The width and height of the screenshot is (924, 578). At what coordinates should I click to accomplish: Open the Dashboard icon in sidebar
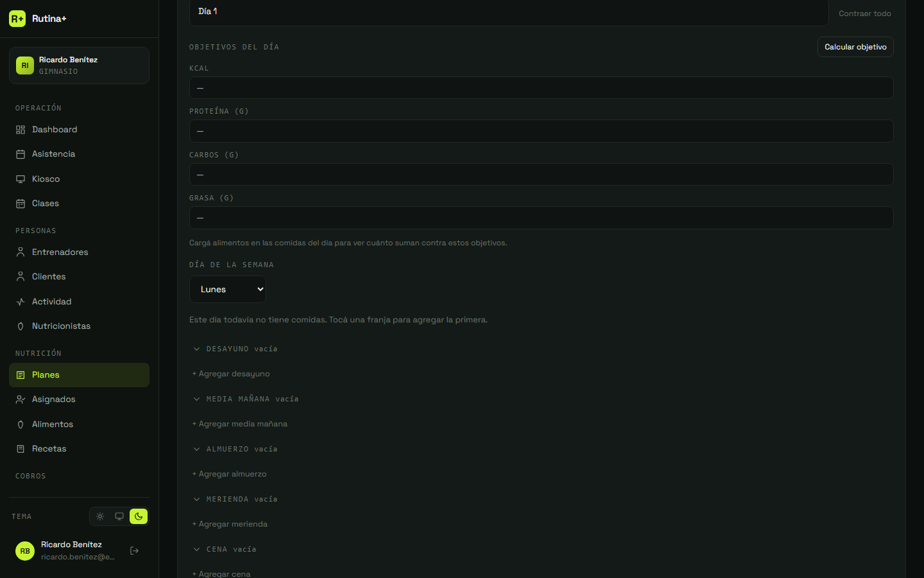coord(21,130)
